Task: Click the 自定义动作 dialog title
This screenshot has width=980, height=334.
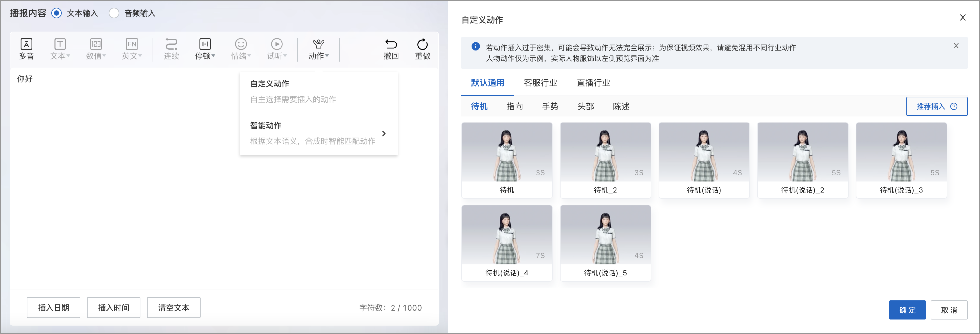Action: [482, 20]
